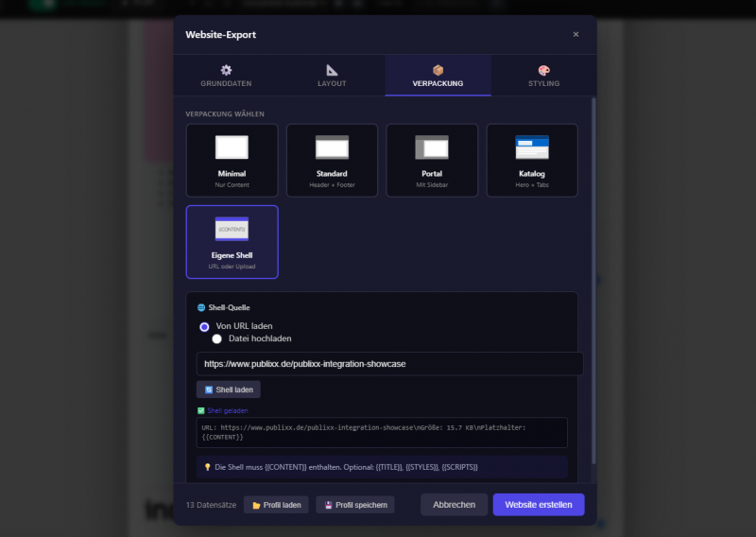Select the 'Von URL laden' radio button

click(204, 326)
